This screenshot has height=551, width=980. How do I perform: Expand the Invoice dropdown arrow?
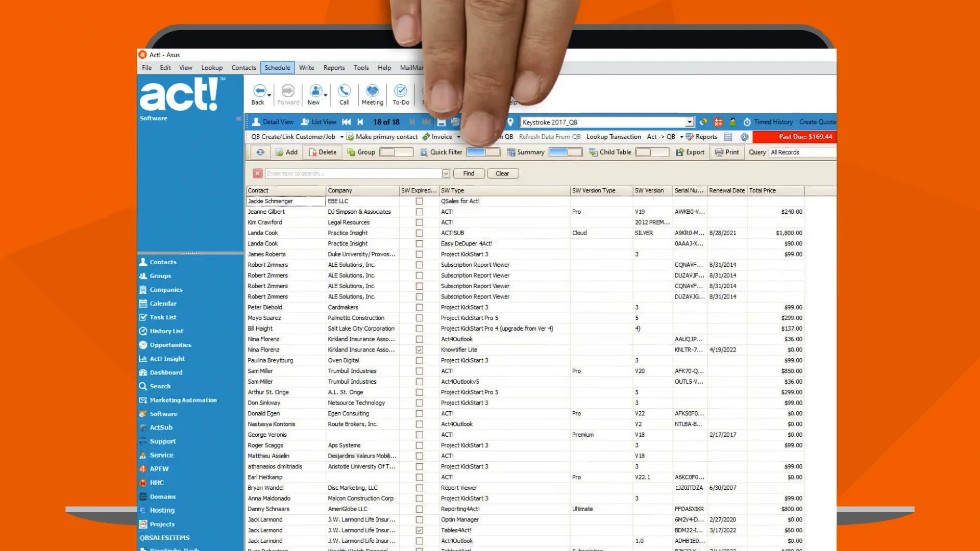point(458,137)
